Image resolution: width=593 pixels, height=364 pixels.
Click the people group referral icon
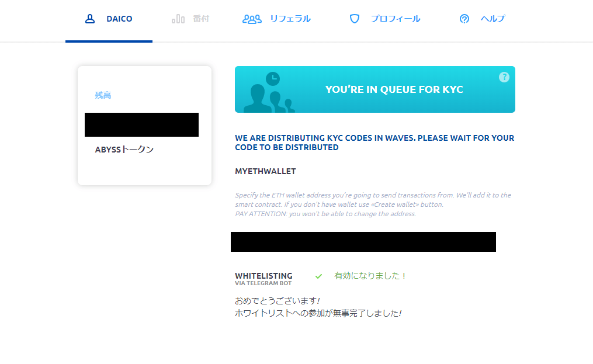point(252,19)
